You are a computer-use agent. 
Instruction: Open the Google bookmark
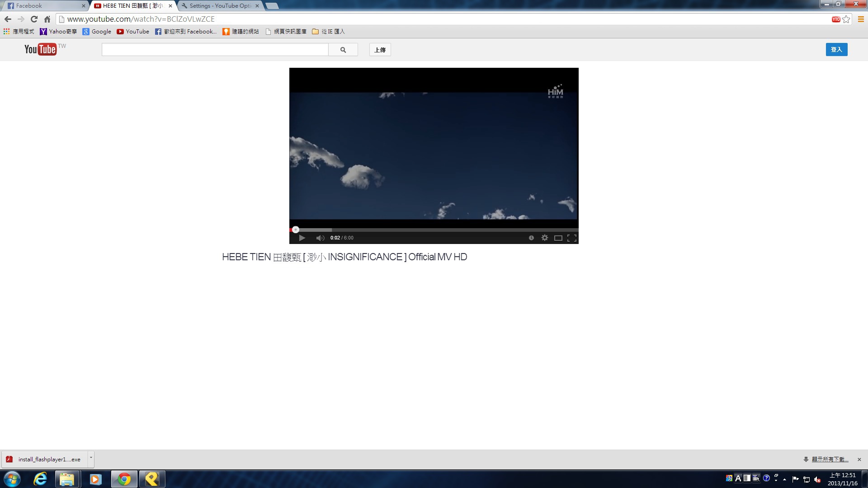point(97,31)
